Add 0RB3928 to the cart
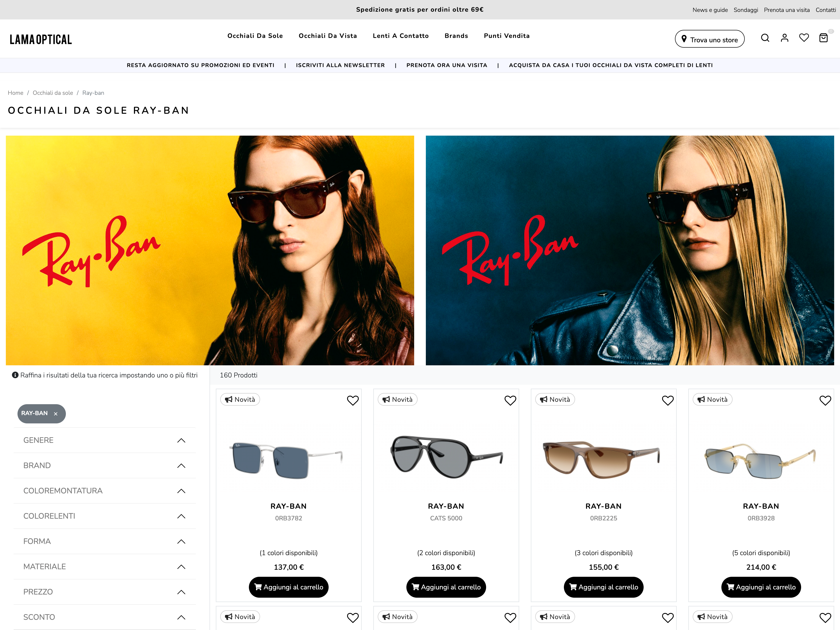The width and height of the screenshot is (840, 630). [761, 587]
